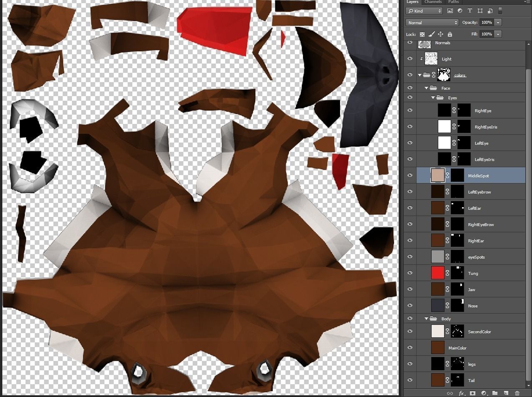
Task: Lock transparent pixels
Action: point(422,34)
